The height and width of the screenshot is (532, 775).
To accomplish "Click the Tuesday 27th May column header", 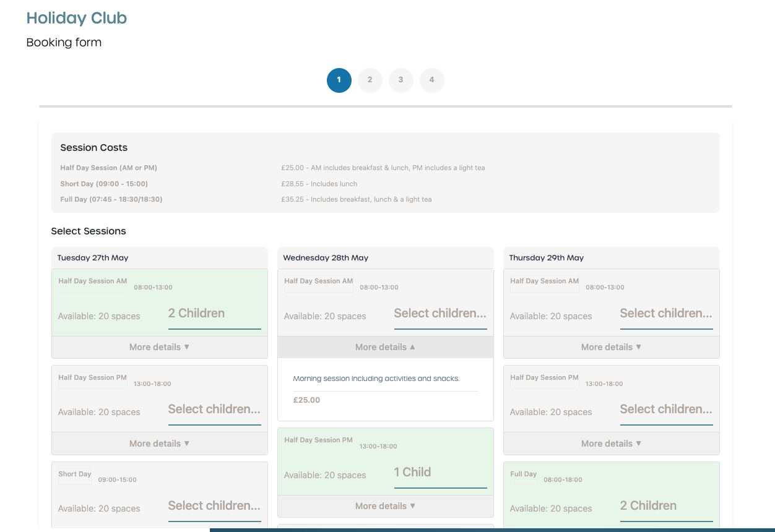I will 160,258.
